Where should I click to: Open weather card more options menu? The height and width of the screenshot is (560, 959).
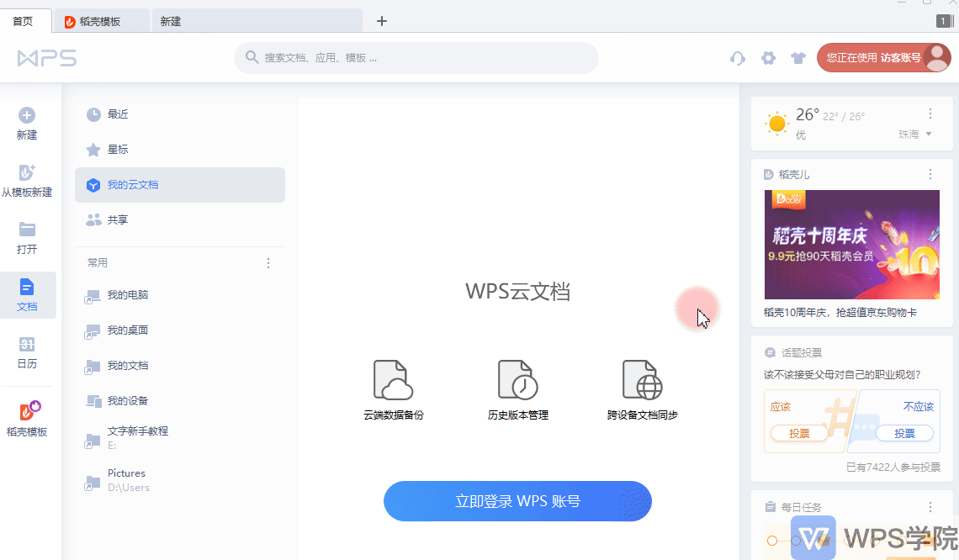point(930,114)
